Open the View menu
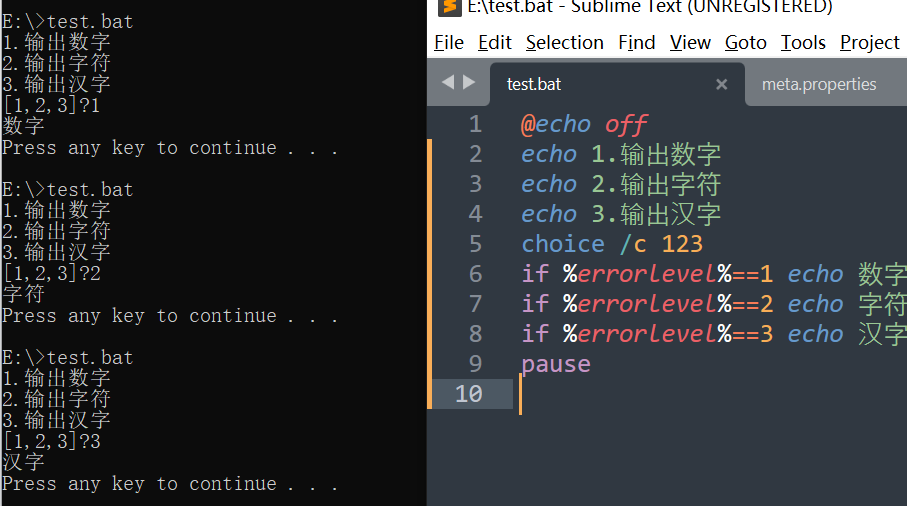907x506 pixels. pos(690,43)
